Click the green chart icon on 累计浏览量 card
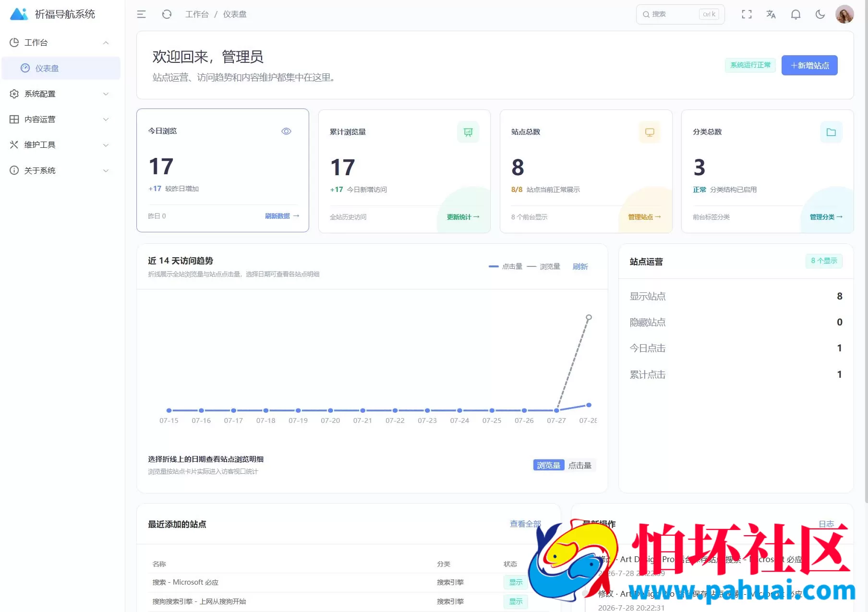868x612 pixels. [468, 132]
